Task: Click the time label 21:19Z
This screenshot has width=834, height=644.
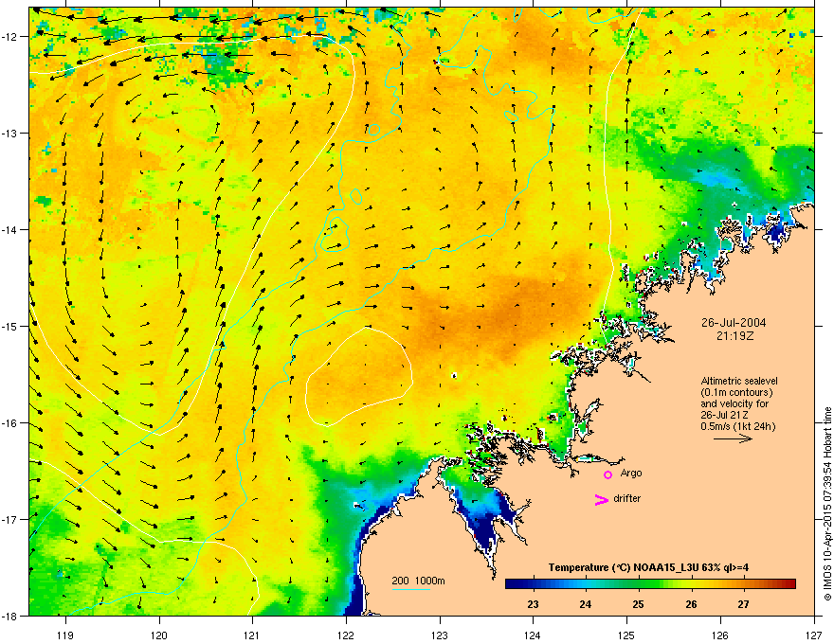Action: coord(734,336)
